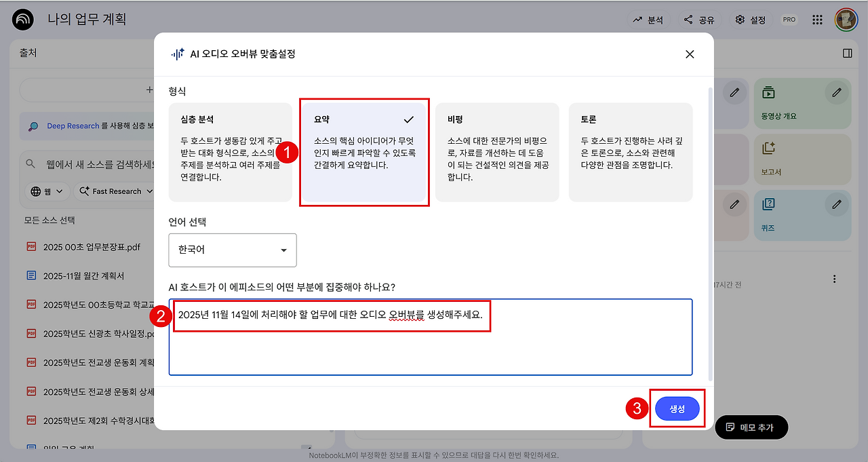Click the edit pencil on 동영상 개요 card
Viewport: 868px width, 462px height.
click(837, 92)
